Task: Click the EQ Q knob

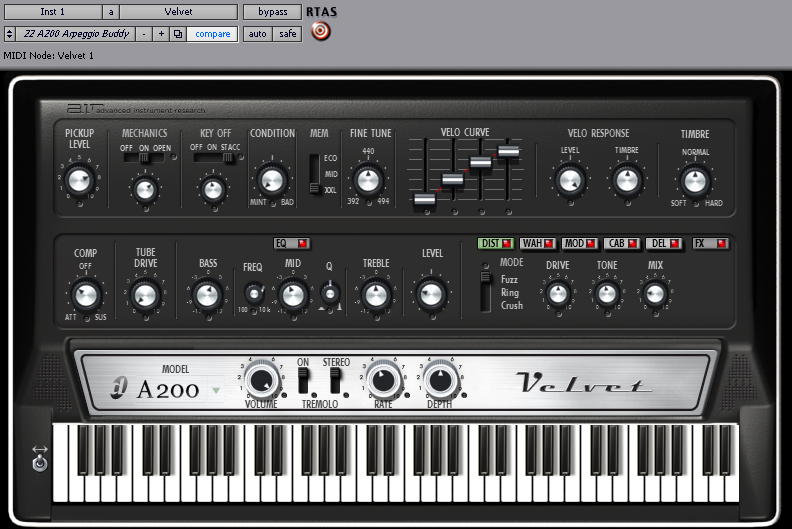Action: [330, 293]
